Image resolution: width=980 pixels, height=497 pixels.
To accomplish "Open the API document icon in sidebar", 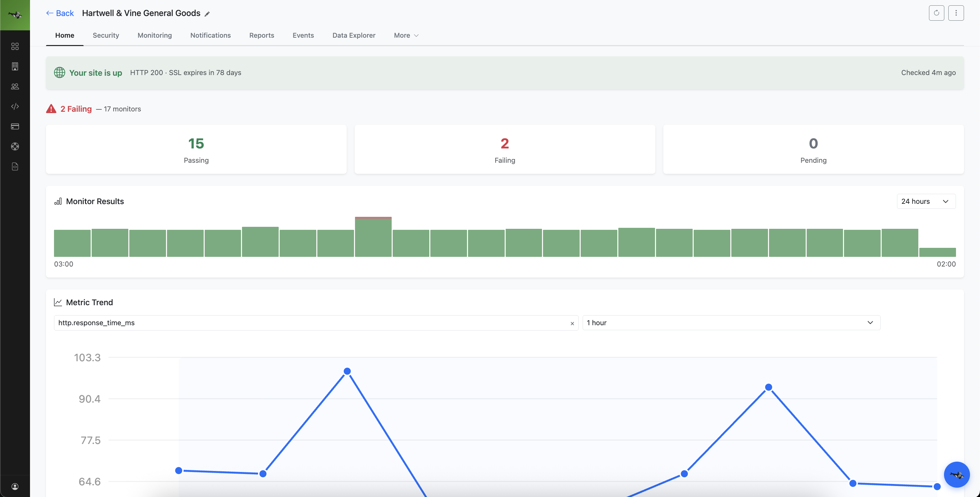I will pos(15,166).
